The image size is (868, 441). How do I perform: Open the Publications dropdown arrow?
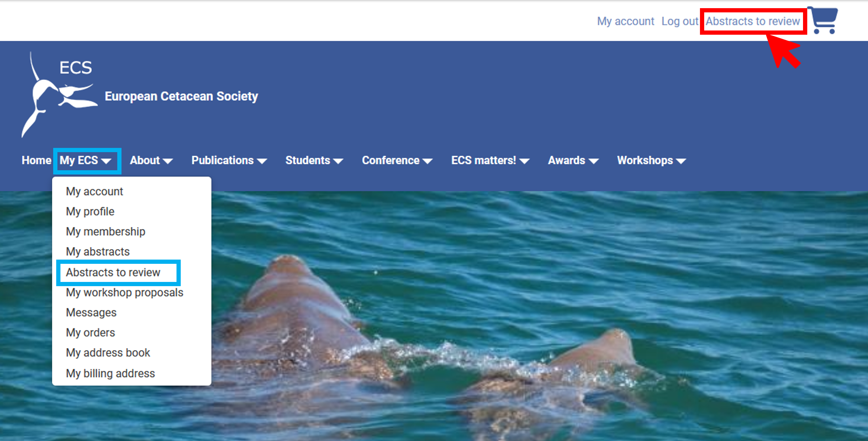tap(262, 161)
